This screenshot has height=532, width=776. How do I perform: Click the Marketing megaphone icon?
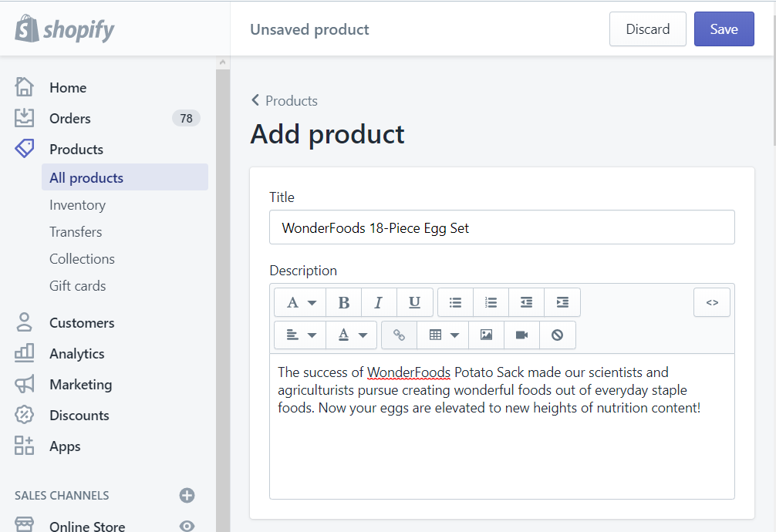(x=24, y=384)
